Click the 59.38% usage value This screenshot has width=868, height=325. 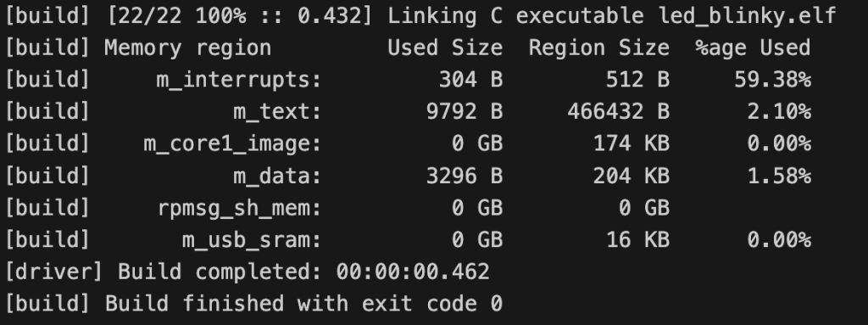click(x=773, y=81)
